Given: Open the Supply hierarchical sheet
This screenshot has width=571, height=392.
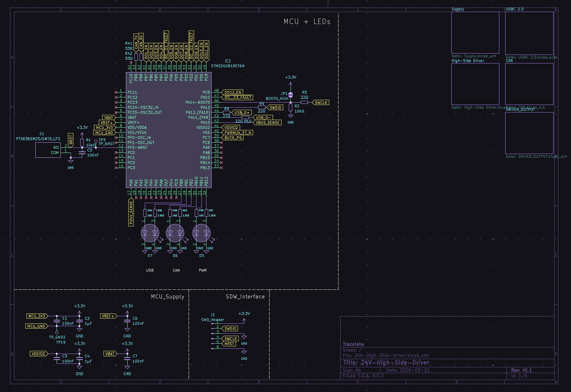Looking at the screenshot, I should (x=475, y=33).
